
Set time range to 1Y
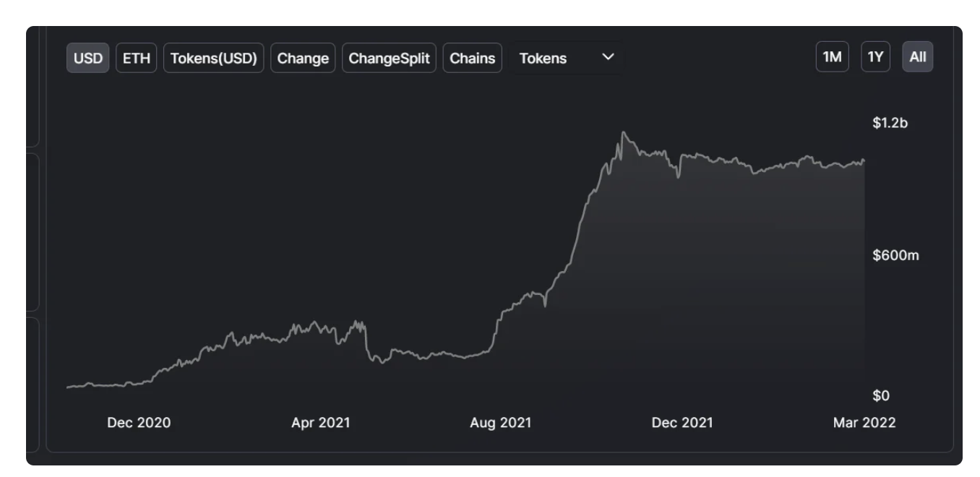point(875,58)
